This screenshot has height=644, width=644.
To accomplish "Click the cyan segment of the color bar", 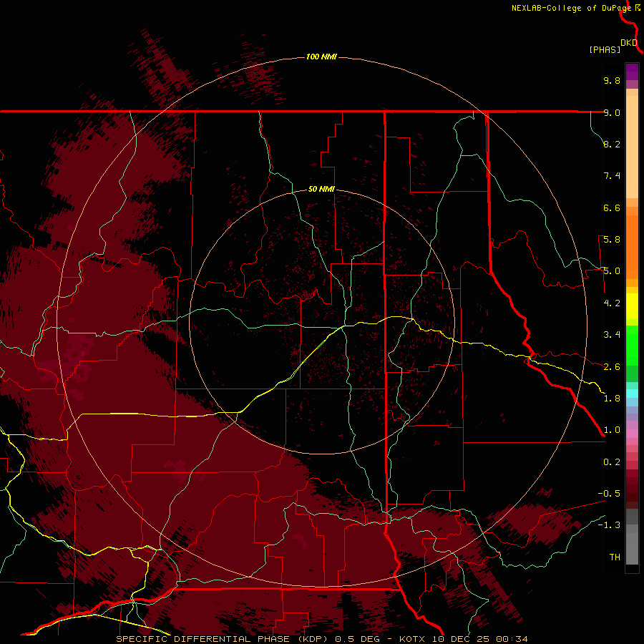I will (632, 394).
